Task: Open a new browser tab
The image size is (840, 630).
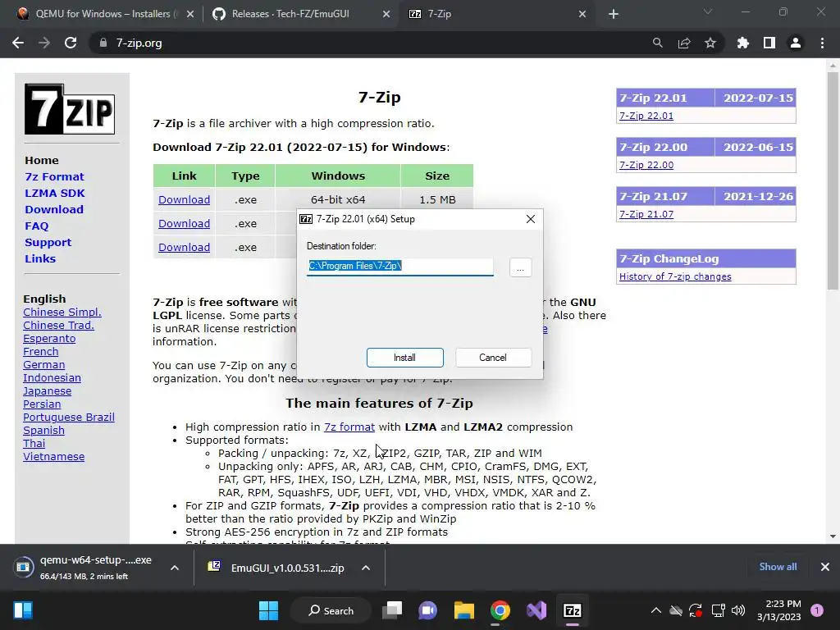Action: pyautogui.click(x=614, y=14)
